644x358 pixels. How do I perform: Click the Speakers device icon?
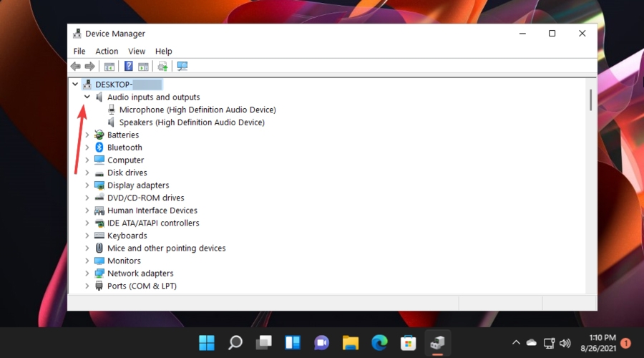112,122
